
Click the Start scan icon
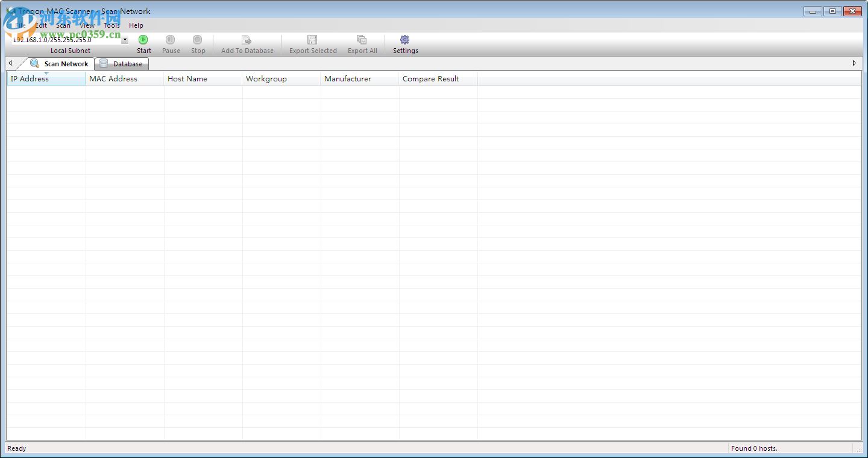[x=143, y=40]
